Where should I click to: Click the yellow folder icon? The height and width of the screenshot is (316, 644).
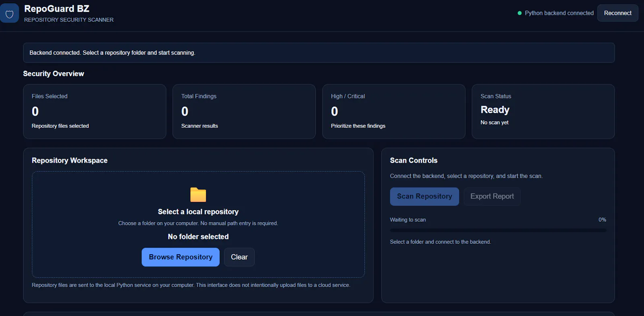coord(198,195)
